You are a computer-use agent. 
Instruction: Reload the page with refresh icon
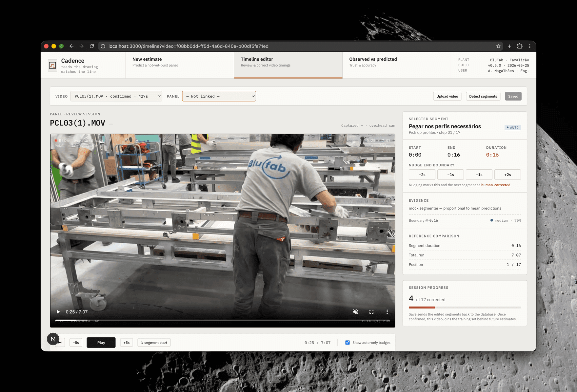point(92,46)
